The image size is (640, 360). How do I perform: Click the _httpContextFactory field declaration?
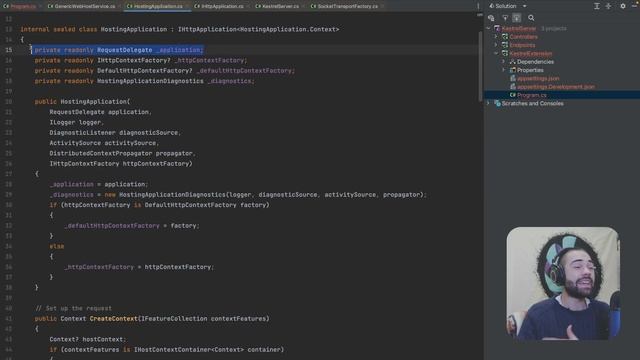[210, 60]
